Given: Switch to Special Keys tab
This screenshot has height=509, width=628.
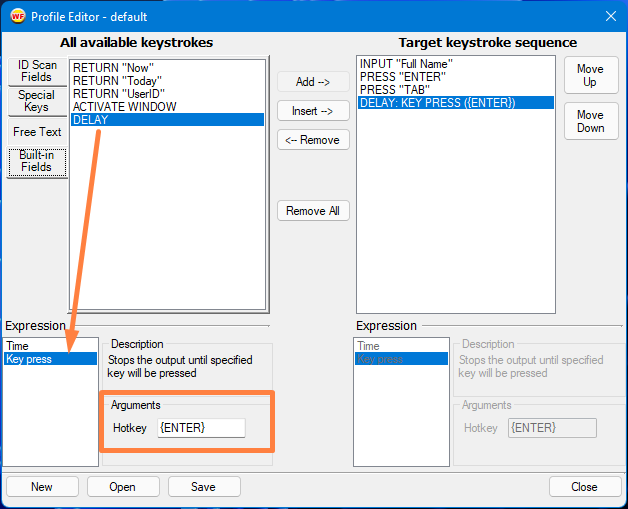Looking at the screenshot, I should [37, 101].
